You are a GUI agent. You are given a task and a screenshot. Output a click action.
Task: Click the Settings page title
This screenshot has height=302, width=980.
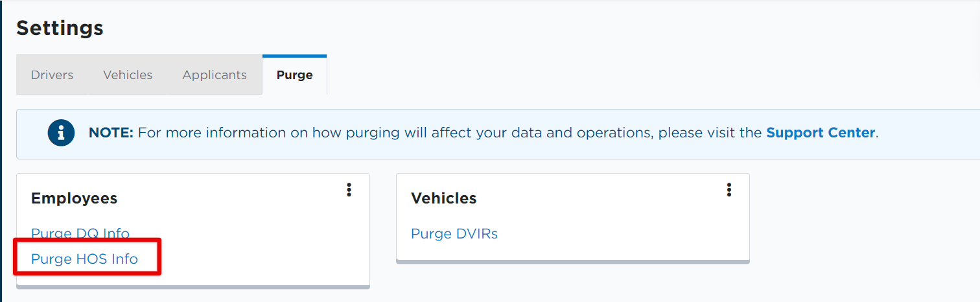(60, 28)
